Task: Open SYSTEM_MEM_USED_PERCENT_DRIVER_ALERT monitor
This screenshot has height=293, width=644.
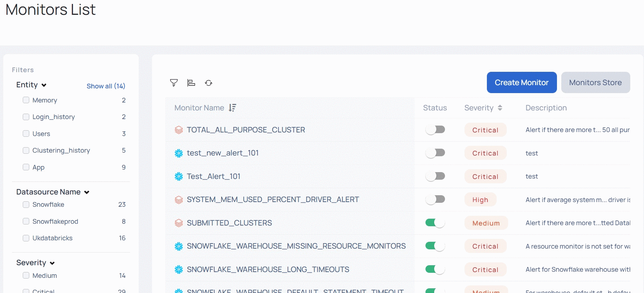Action: point(273,200)
